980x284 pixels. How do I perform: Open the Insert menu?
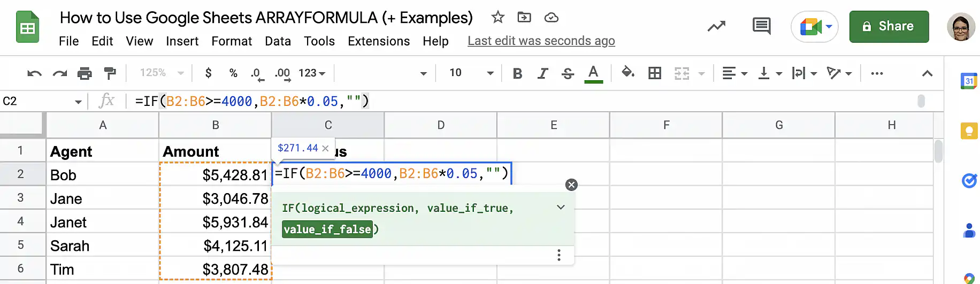point(182,41)
